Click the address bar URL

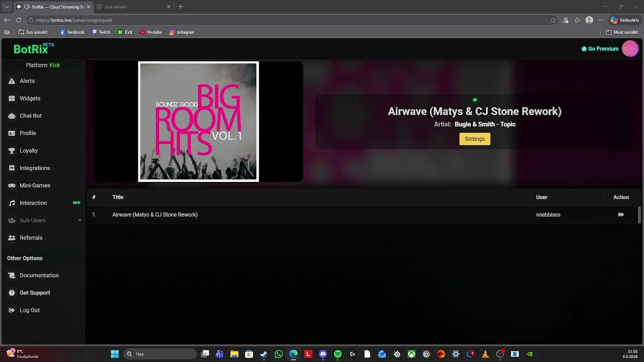tap(74, 20)
